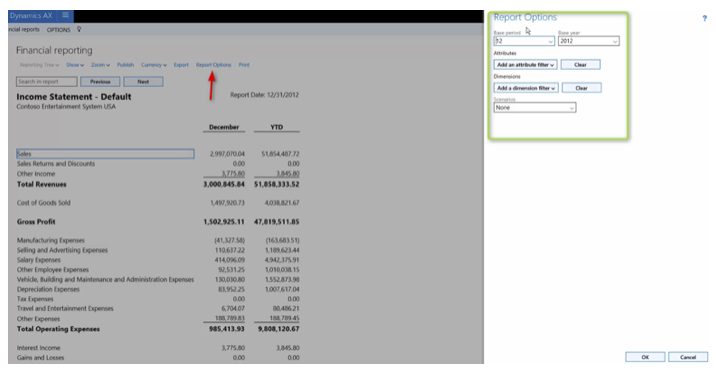Click the December column header
This screenshot has width=716, height=379.
[x=224, y=127]
